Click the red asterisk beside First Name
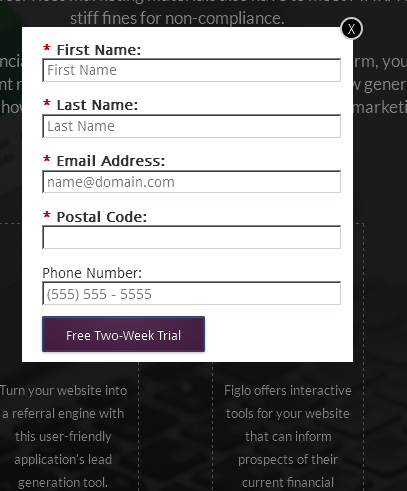 coord(47,48)
